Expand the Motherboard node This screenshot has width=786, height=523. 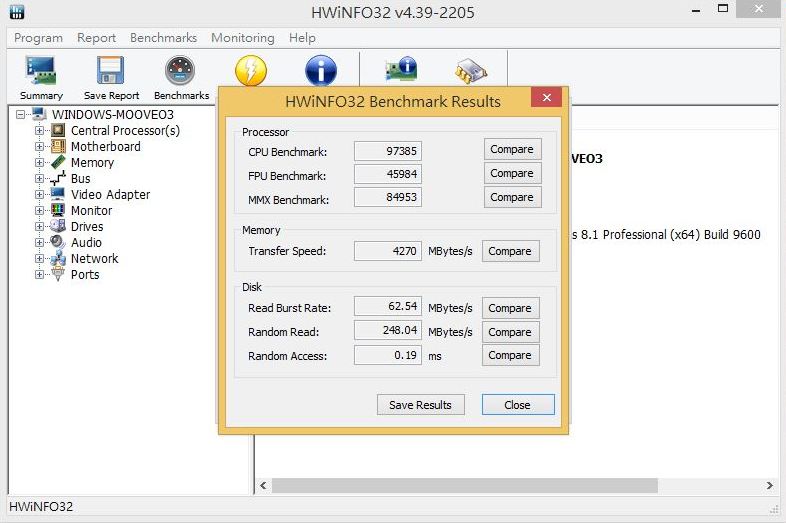tap(39, 147)
